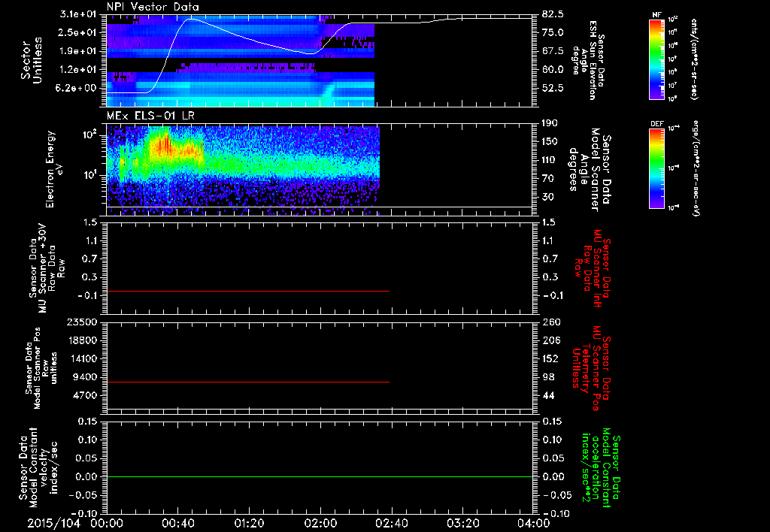
Task: Click the 'MU Scanner +30V Raw Data' axis title
Action: 46,268
